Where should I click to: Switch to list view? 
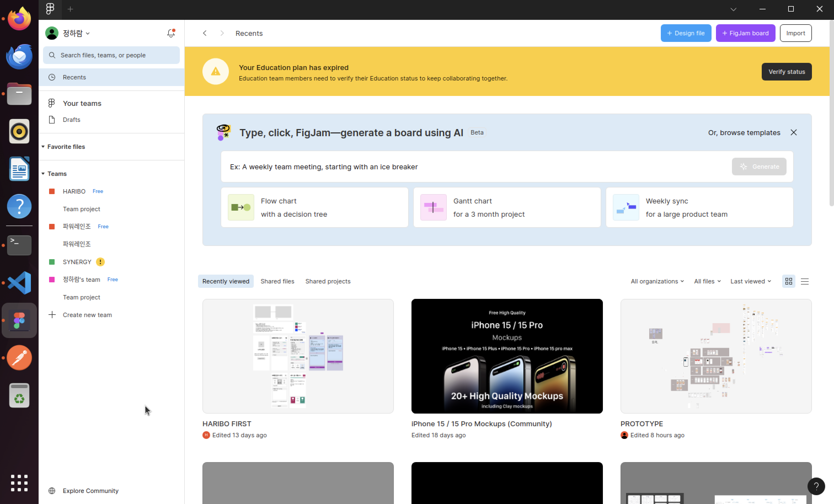pos(805,281)
